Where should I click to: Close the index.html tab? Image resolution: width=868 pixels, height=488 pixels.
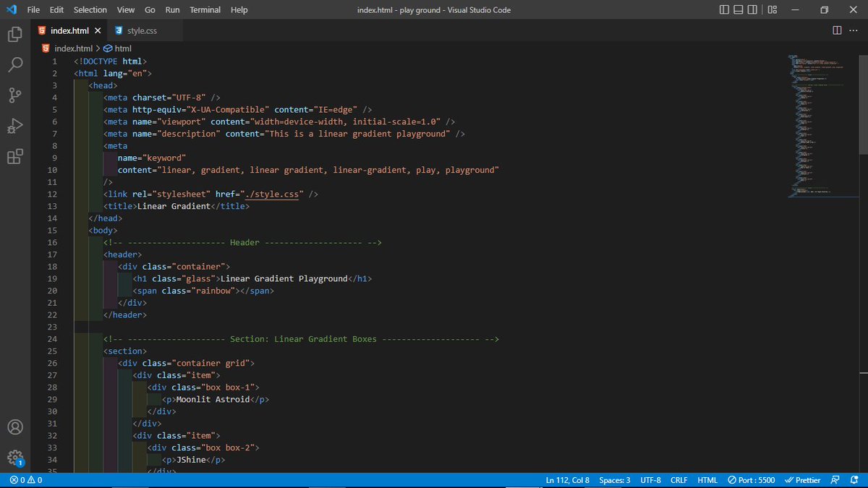click(98, 31)
